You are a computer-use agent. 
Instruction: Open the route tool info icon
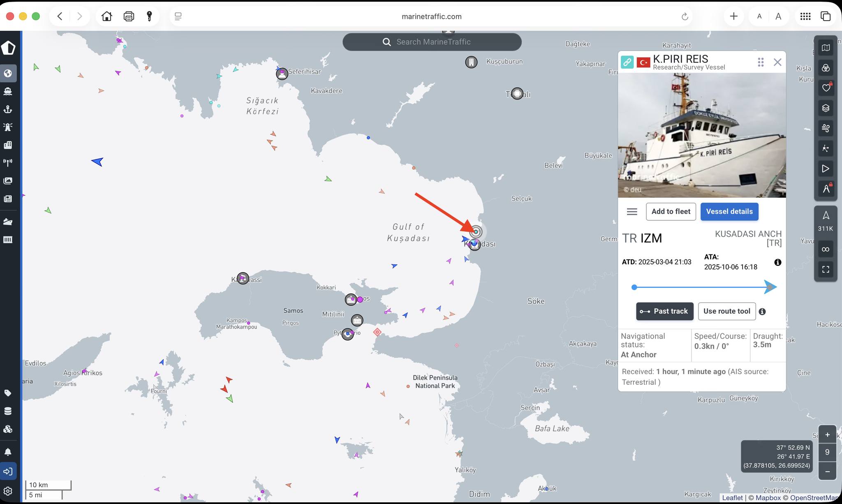pyautogui.click(x=762, y=312)
